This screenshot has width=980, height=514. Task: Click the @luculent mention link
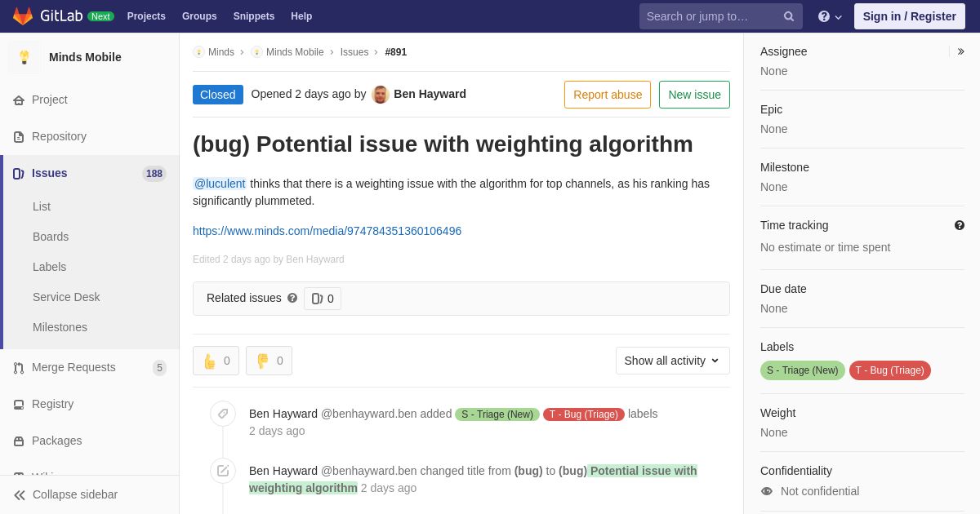pyautogui.click(x=220, y=184)
